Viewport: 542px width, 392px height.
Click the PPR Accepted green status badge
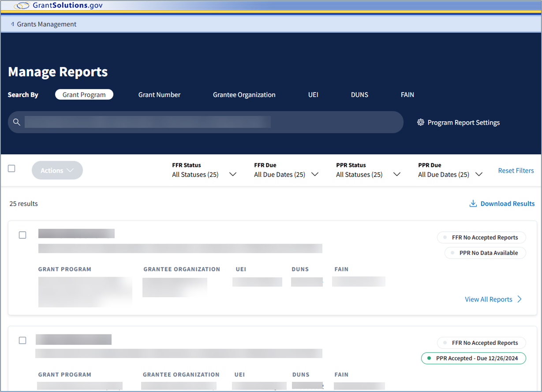pos(474,359)
